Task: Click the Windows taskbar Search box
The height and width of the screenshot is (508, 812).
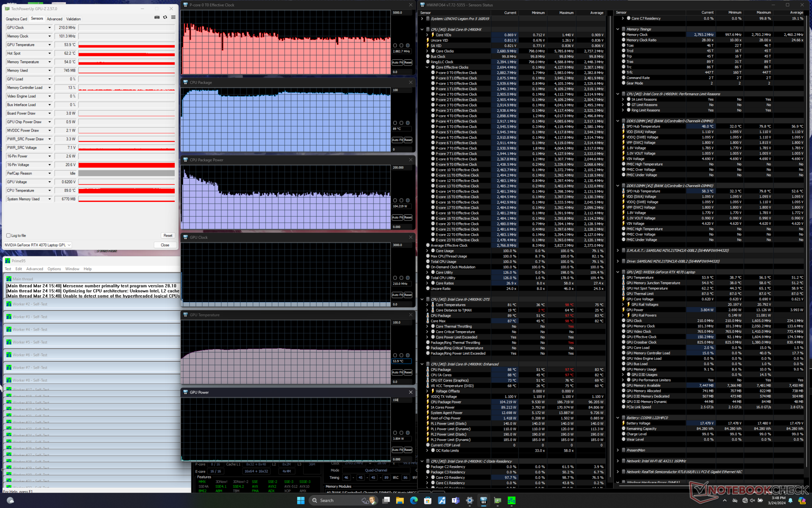Action: 343,500
